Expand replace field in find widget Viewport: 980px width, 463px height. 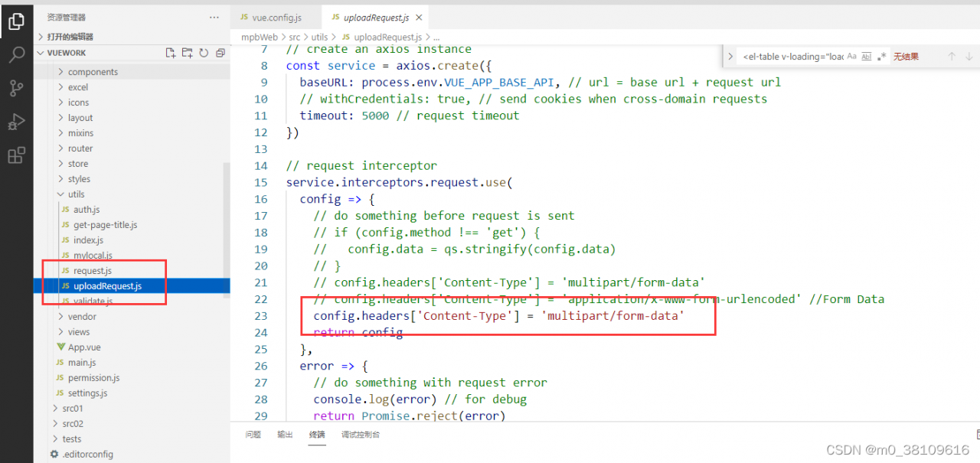[731, 56]
